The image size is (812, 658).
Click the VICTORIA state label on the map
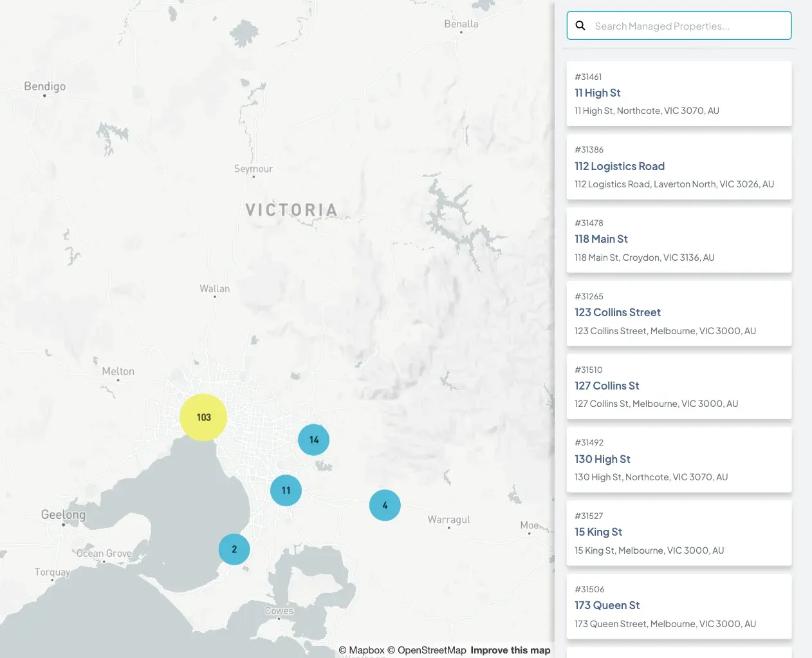point(291,210)
